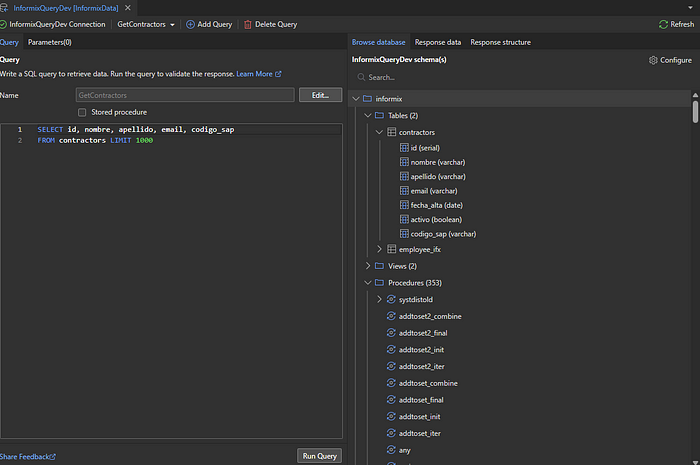
Task: Click the Refresh icon in the toolbar
Action: click(x=662, y=24)
